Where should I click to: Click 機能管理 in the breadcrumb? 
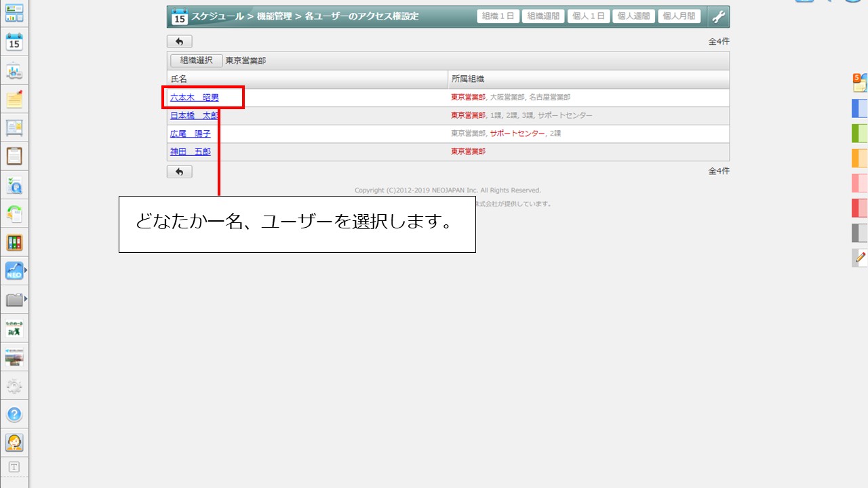pos(274,16)
